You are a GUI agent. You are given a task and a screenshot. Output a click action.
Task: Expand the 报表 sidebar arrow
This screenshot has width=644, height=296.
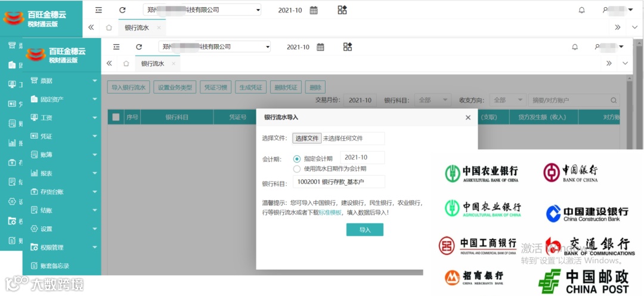pos(95,173)
